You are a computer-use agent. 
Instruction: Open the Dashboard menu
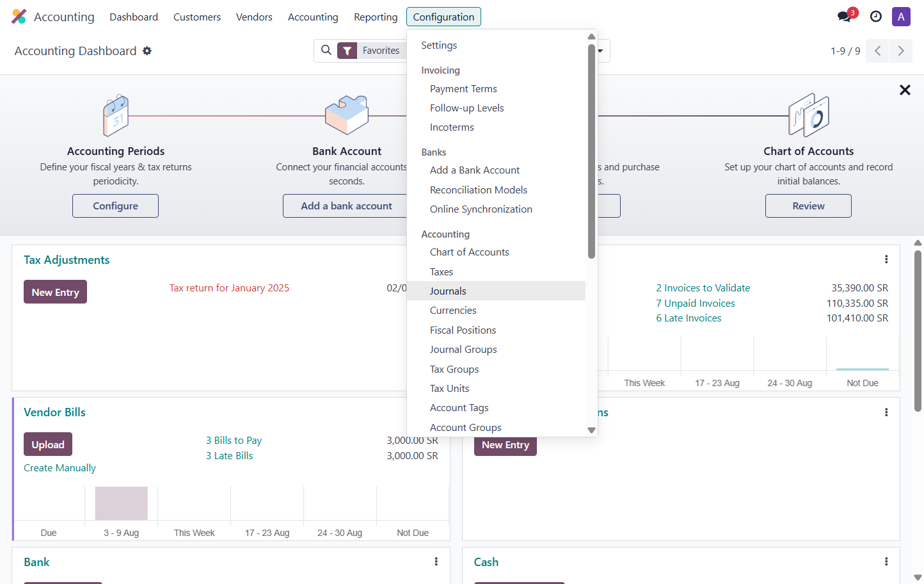click(x=134, y=17)
